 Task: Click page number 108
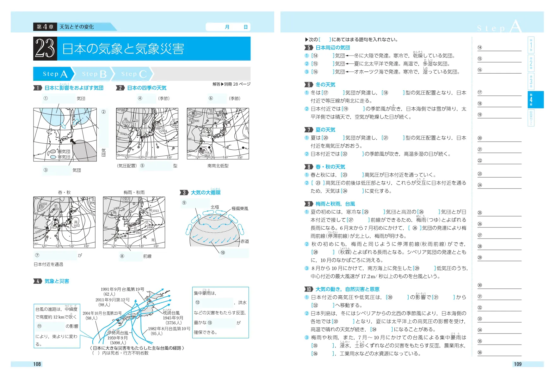[37, 364]
